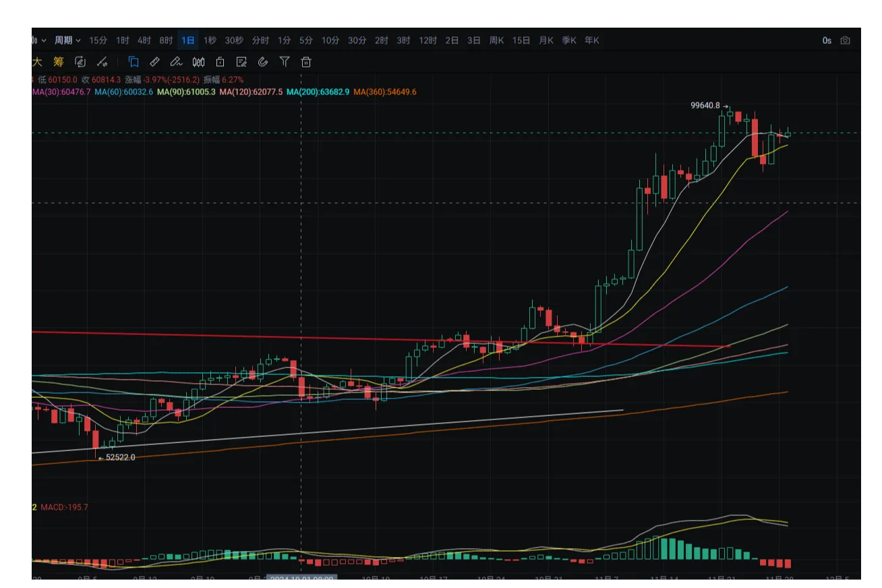This screenshot has height=588, width=882.
Task: Click the MA(120):62077.5 indicator label
Action: pyautogui.click(x=251, y=92)
